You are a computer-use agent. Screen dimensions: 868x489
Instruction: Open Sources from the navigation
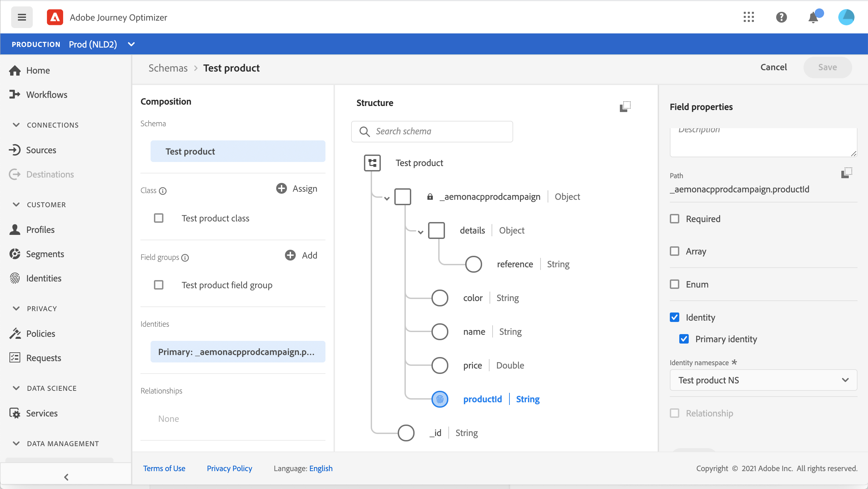point(41,150)
